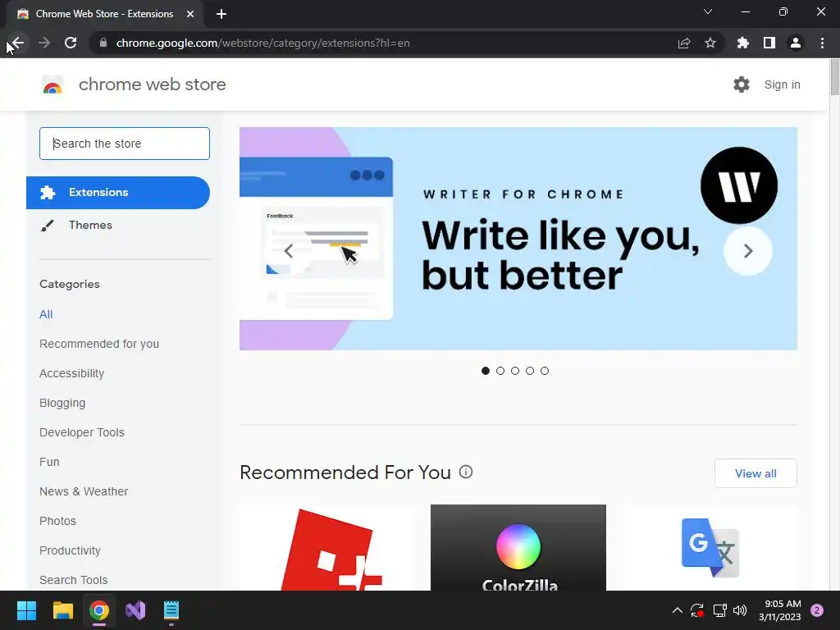Open Visual Studio from the taskbar
840x630 pixels.
coord(135,610)
